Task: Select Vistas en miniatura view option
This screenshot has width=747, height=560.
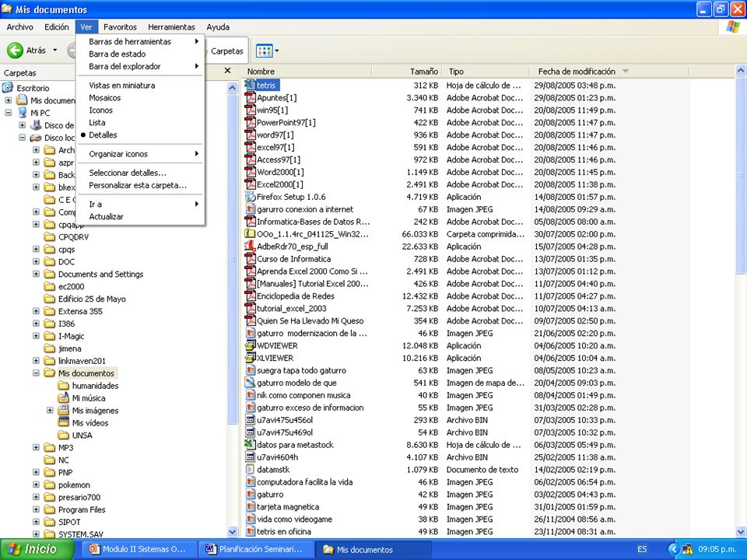Action: [x=141, y=86]
